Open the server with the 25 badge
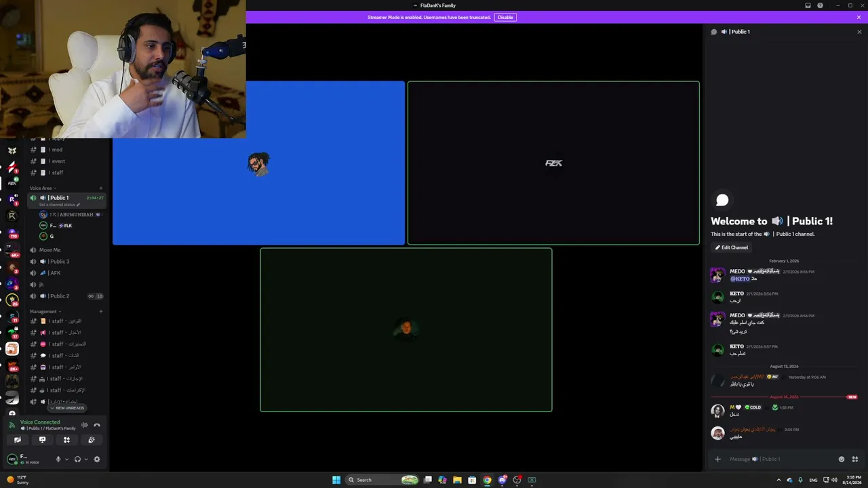 (12, 300)
